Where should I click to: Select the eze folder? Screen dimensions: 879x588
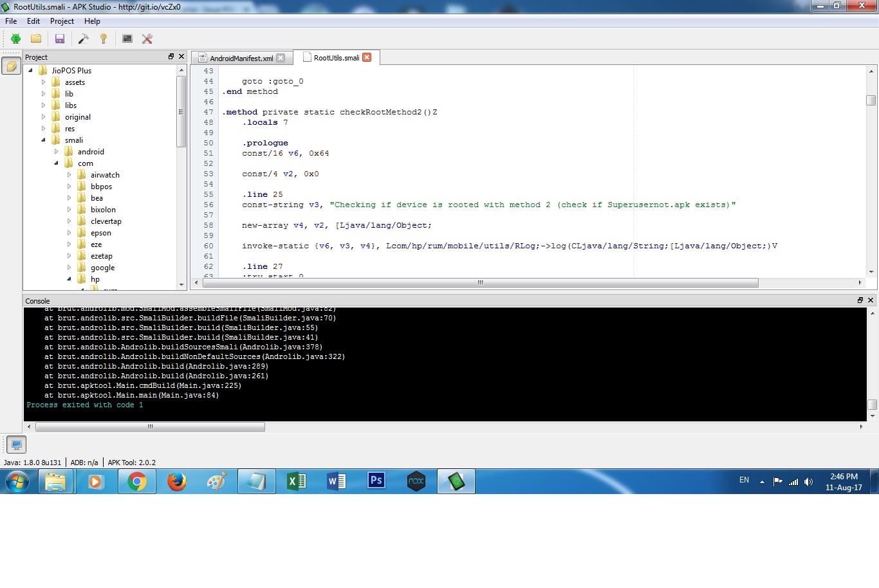(x=96, y=244)
